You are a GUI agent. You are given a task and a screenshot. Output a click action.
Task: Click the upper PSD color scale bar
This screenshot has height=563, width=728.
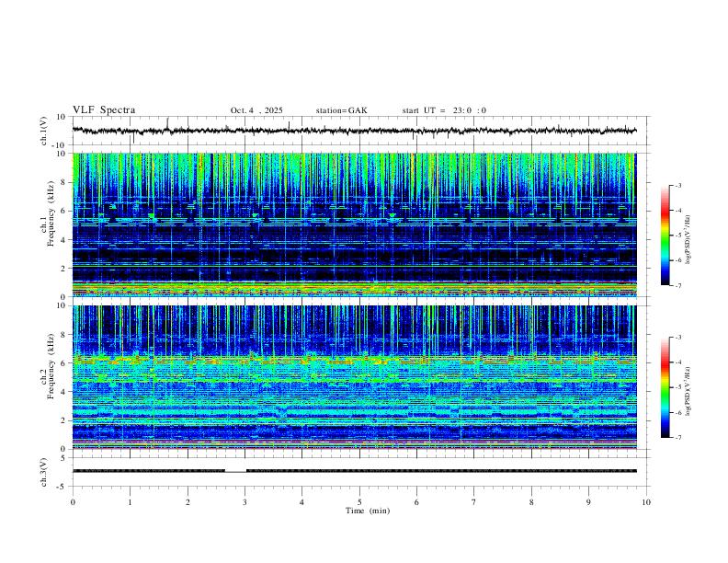point(665,236)
